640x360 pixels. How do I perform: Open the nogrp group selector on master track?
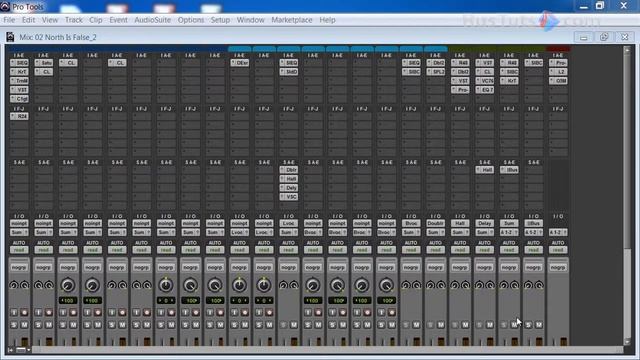click(x=558, y=267)
